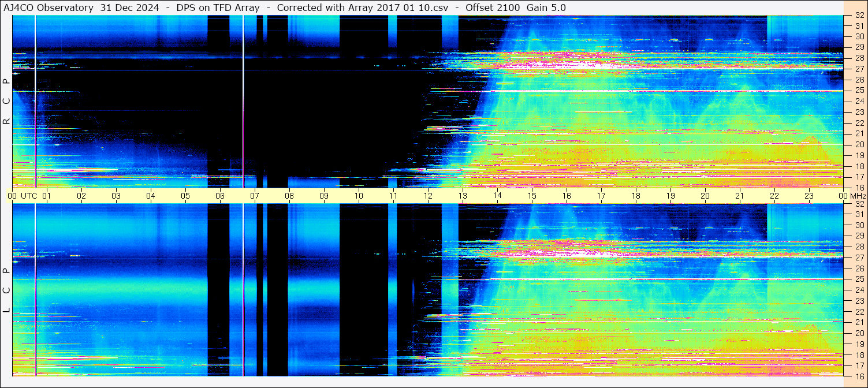
Task: Select the 23 hour tick label on time axis
Action: 809,196
